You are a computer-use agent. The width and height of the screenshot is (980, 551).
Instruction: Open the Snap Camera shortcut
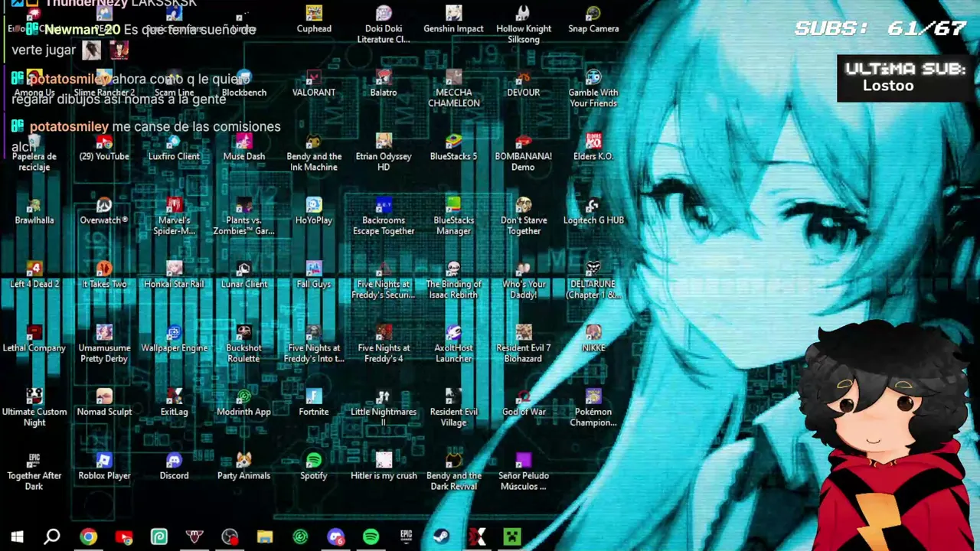pos(593,20)
